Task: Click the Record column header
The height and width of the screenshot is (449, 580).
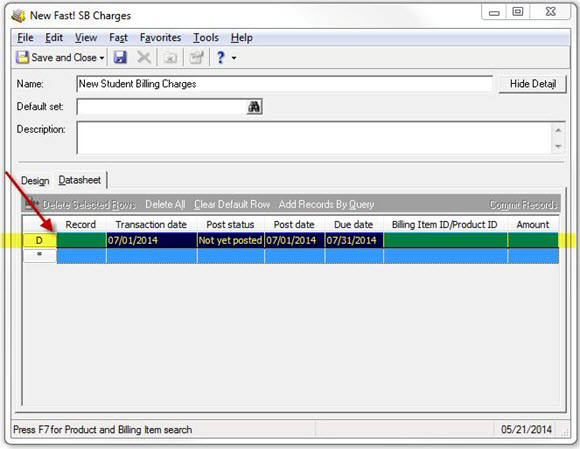Action: 81,224
